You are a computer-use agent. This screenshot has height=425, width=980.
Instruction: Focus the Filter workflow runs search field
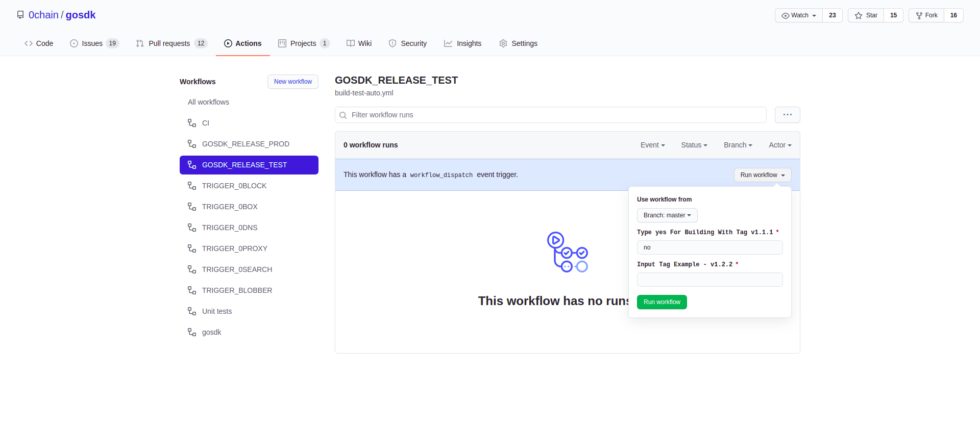[x=551, y=115]
